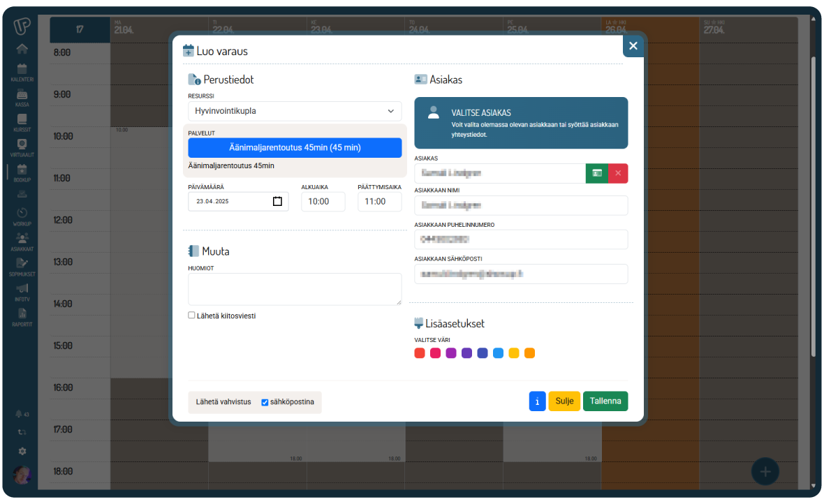Open Asiakkaat sidebar section
The image size is (824, 504).
pos(22,242)
